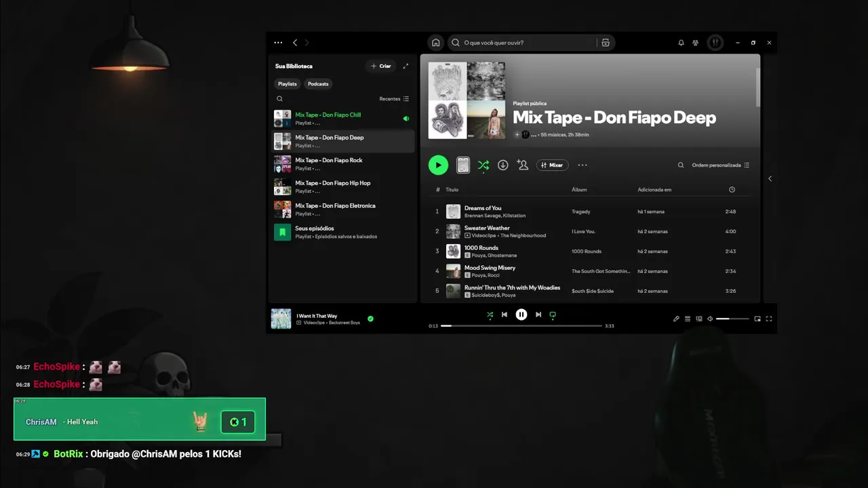Click the playlist title Mix Tape - Don Fiapo Deep
Viewport: 868px width, 488px height.
point(614,117)
